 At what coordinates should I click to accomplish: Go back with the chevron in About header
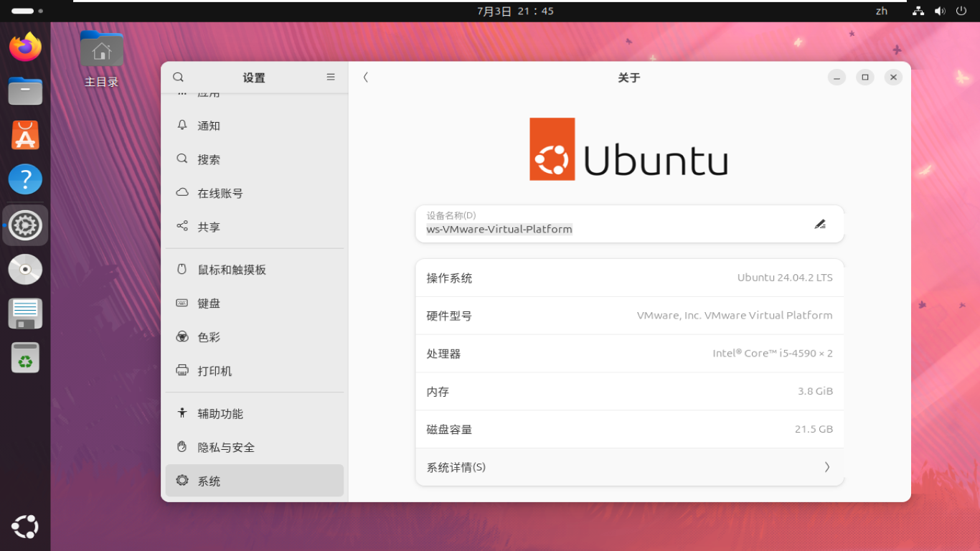[366, 77]
